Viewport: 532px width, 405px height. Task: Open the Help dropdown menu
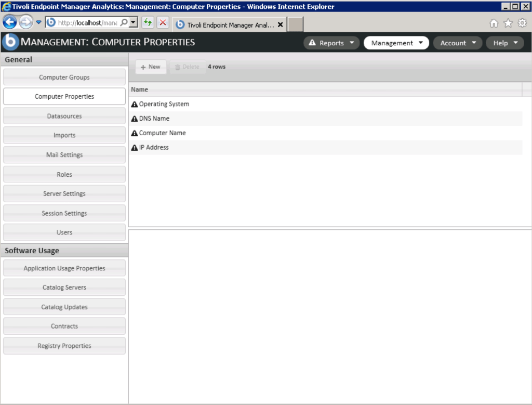(505, 43)
